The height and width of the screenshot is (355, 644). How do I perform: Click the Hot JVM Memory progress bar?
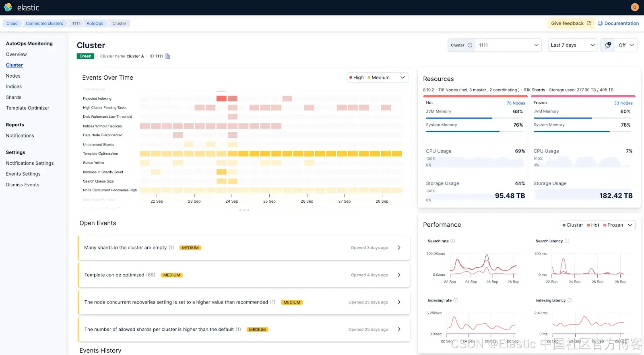pyautogui.click(x=475, y=118)
